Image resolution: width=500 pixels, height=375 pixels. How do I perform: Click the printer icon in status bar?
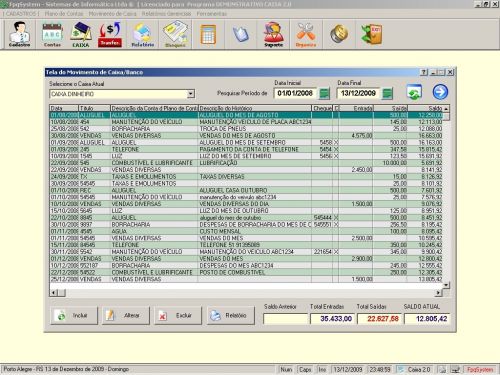[x=442, y=369]
